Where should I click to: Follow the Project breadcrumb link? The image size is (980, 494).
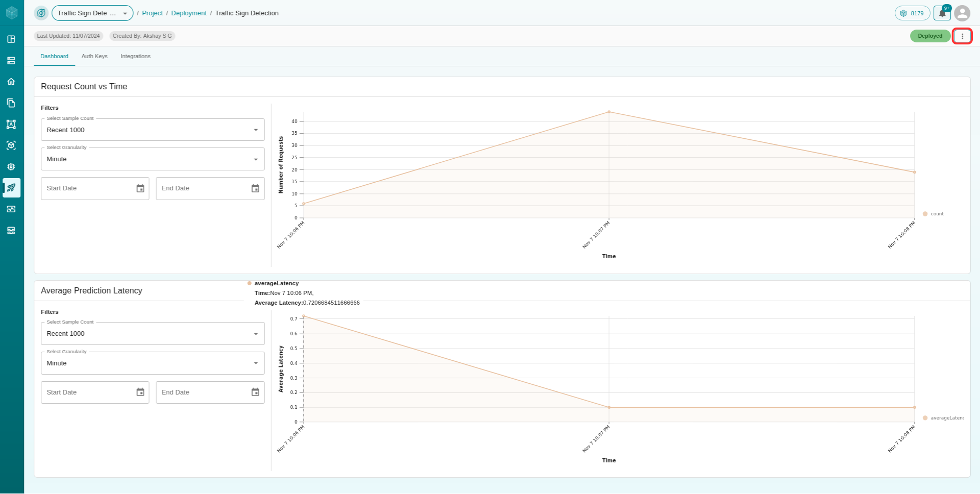[x=152, y=13]
